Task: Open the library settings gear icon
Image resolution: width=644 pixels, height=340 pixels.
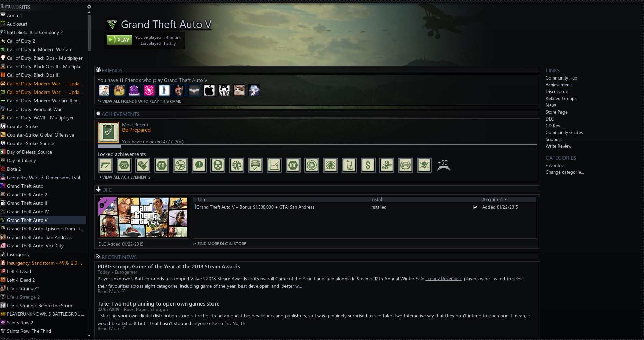Action: coord(89,6)
